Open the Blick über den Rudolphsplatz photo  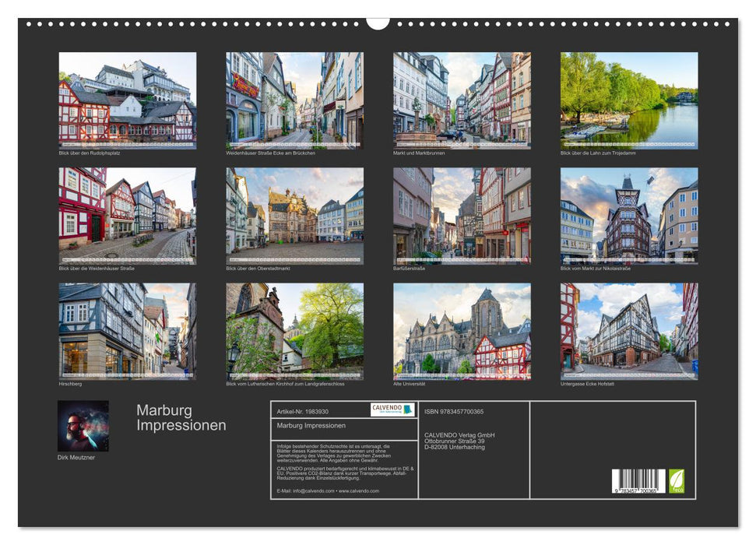point(128,100)
